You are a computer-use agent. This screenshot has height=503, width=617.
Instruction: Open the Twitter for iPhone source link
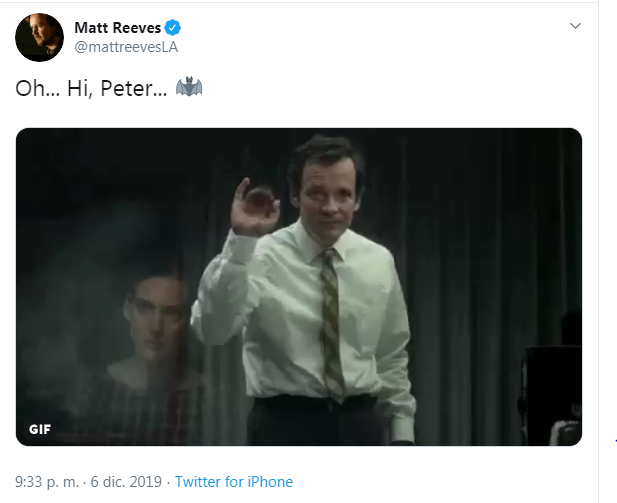tap(235, 482)
